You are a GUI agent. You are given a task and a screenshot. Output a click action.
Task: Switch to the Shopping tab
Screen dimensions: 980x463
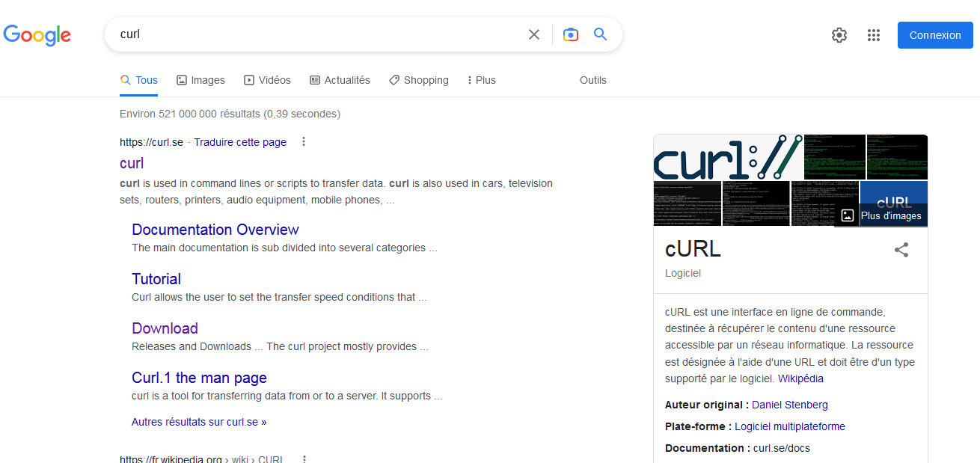pyautogui.click(x=419, y=80)
